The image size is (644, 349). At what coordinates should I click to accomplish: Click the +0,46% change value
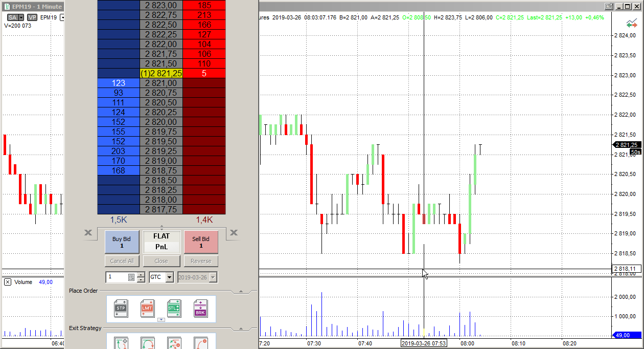595,17
